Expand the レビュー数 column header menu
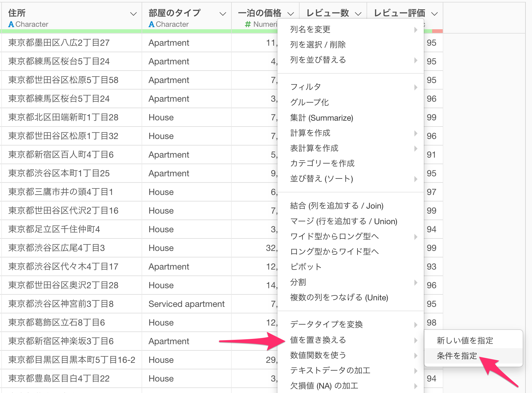This screenshot has height=393, width=532. tap(358, 14)
